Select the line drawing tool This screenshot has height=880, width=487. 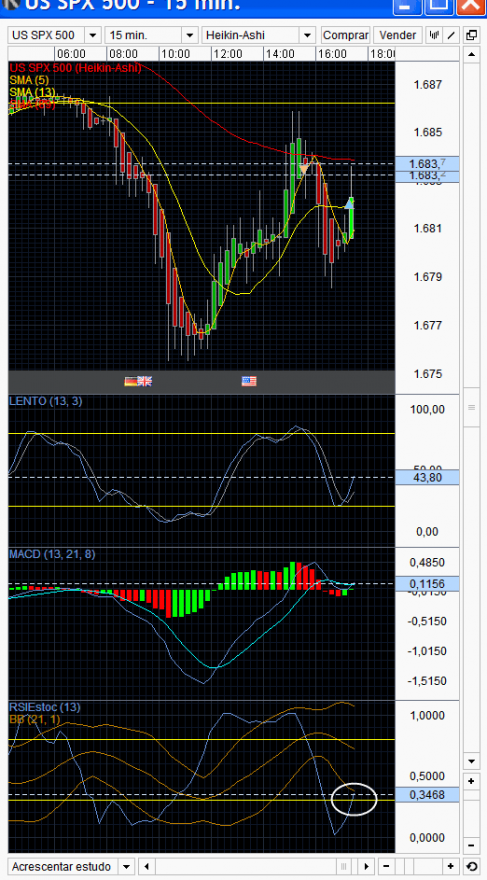tap(451, 35)
